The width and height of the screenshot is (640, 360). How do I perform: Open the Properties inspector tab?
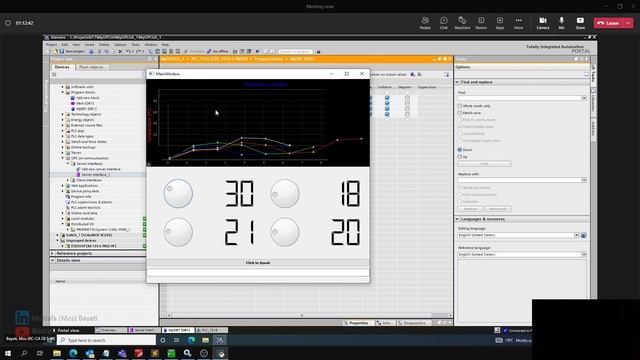coord(356,323)
